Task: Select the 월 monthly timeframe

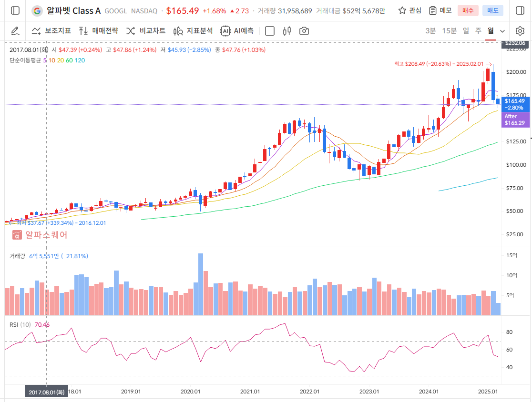Action: 491,31
